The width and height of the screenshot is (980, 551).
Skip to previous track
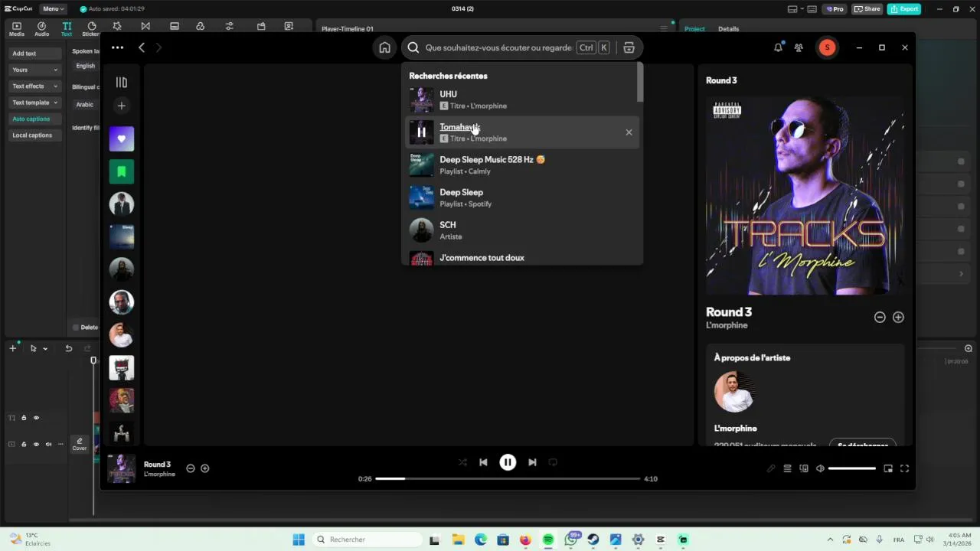(483, 462)
